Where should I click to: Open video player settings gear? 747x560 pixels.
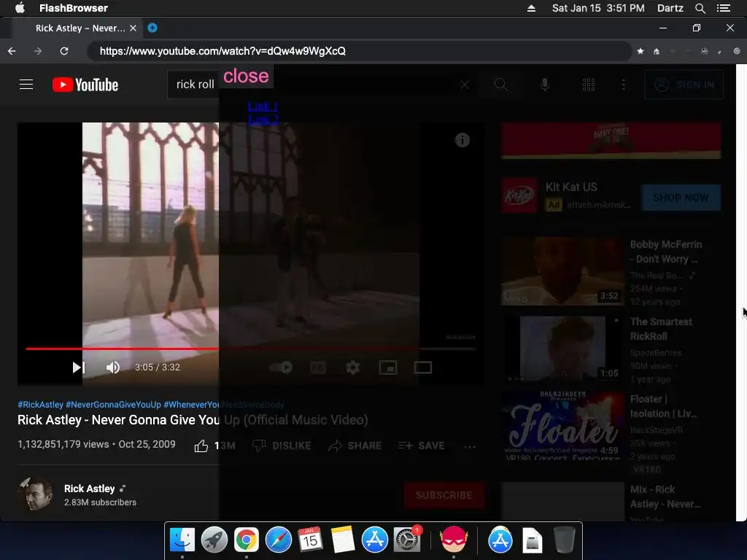[x=352, y=367]
